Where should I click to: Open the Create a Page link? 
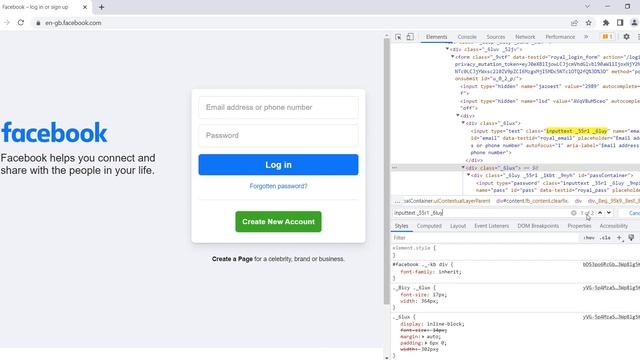pos(232,259)
